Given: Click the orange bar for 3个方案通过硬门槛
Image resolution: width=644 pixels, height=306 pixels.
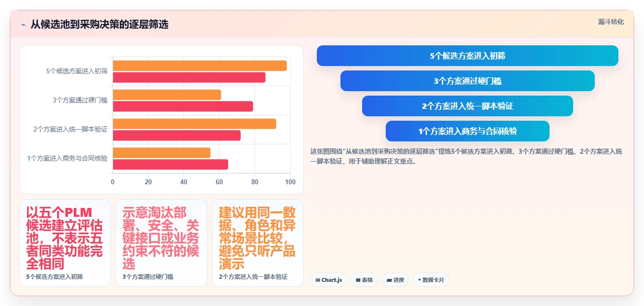Looking at the screenshot, I should [x=167, y=95].
